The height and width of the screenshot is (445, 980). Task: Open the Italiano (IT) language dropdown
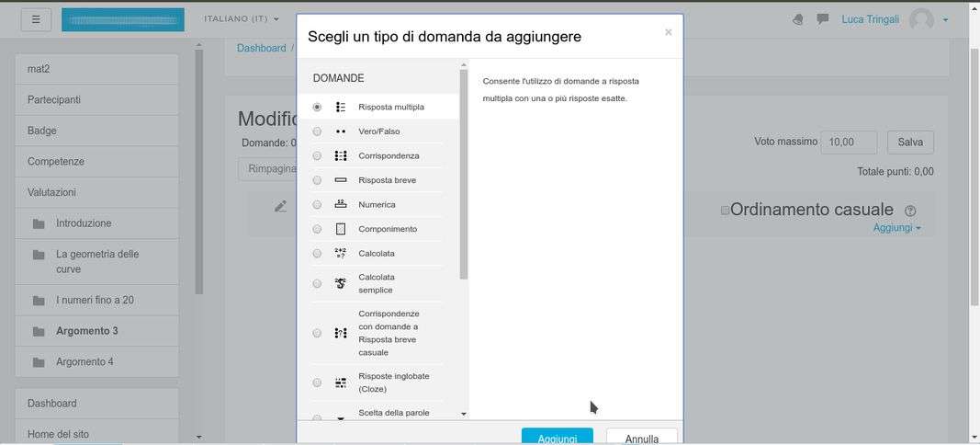tap(242, 18)
